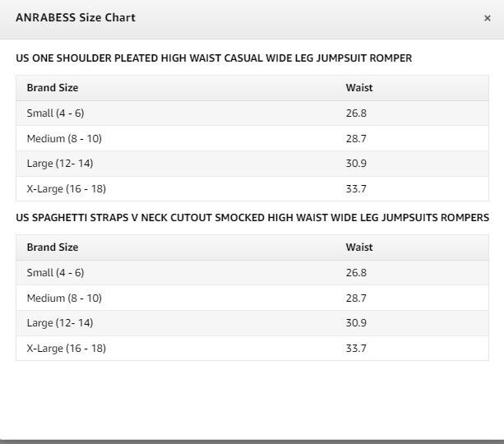Image resolution: width=504 pixels, height=444 pixels.
Task: Select Small (4 - 6) in first table
Action: point(55,113)
